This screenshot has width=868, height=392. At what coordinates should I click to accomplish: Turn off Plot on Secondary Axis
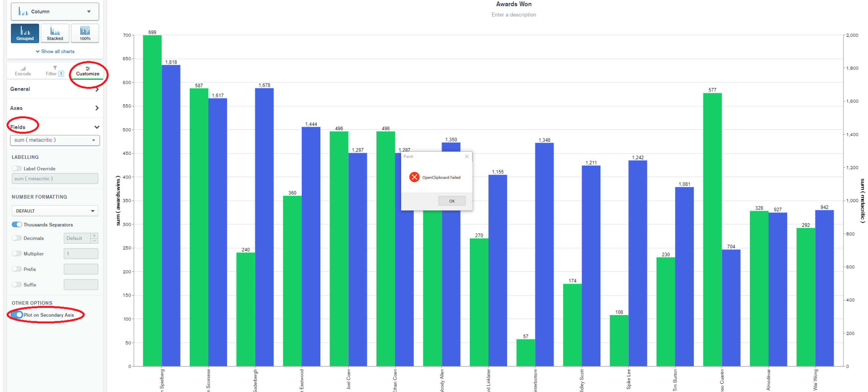[17, 315]
